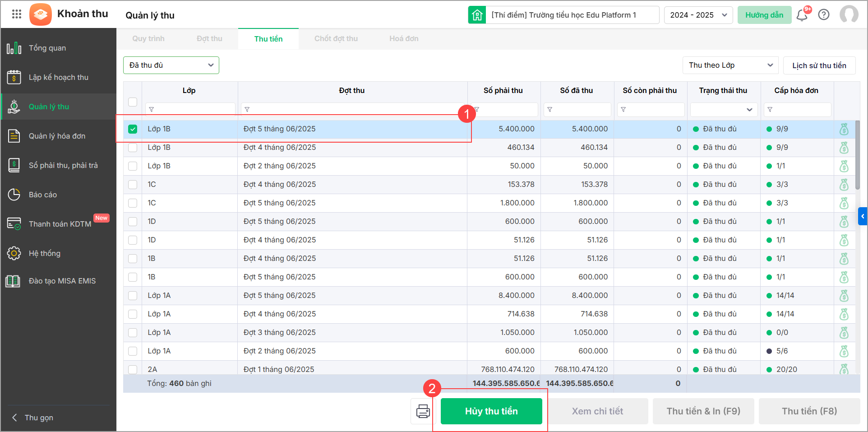Image resolution: width=868 pixels, height=432 pixels.
Task: Click the Hủy thu tiền button
Action: point(491,411)
